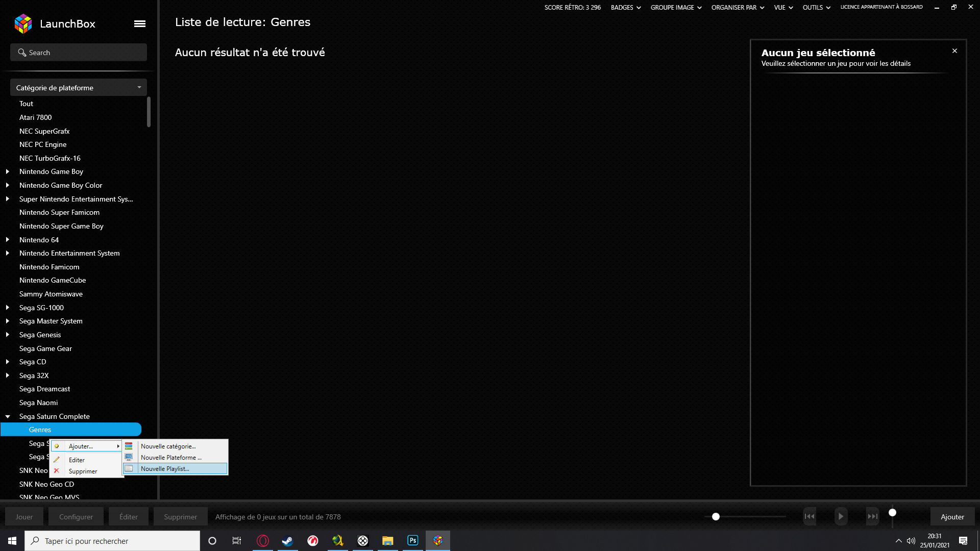
Task: Show hidden system tray icons
Action: (x=899, y=541)
